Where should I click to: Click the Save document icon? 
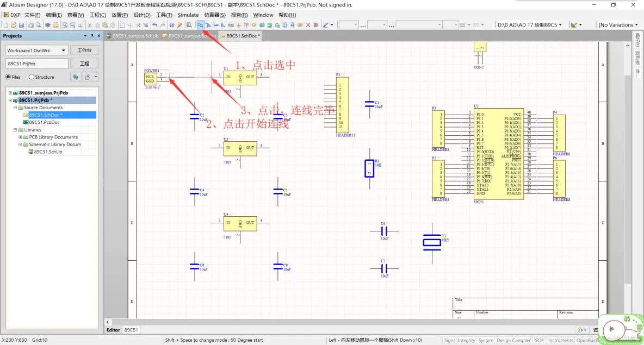[x=21, y=25]
